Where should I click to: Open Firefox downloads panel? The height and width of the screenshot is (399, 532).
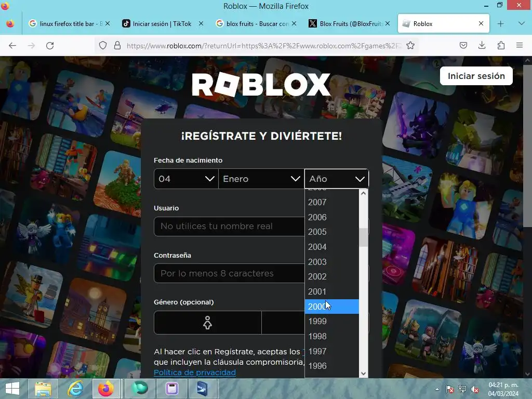[x=482, y=46]
